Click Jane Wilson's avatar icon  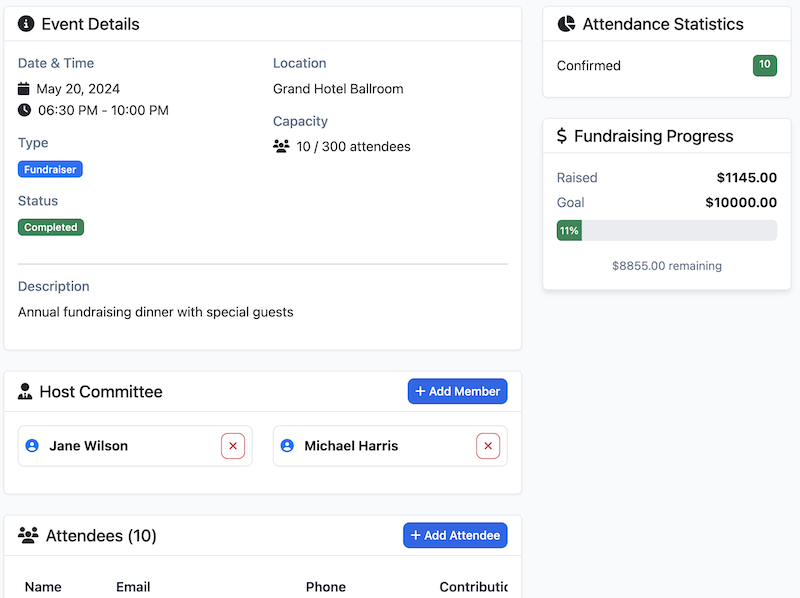[32, 446]
